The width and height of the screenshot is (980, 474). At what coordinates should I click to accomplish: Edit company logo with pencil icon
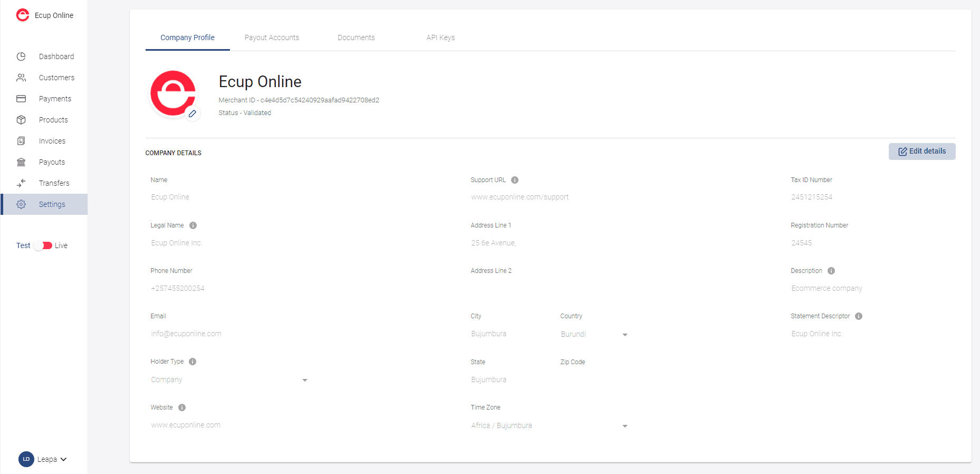pyautogui.click(x=193, y=113)
